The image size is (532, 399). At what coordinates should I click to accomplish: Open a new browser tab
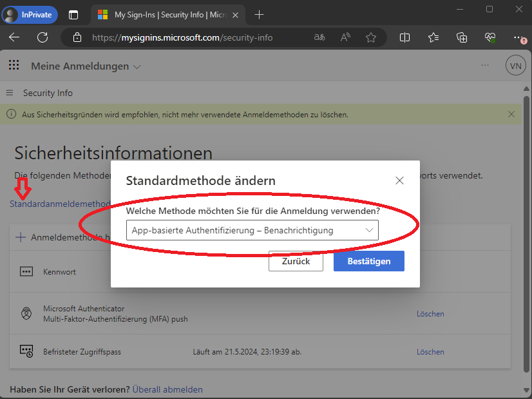(x=259, y=14)
